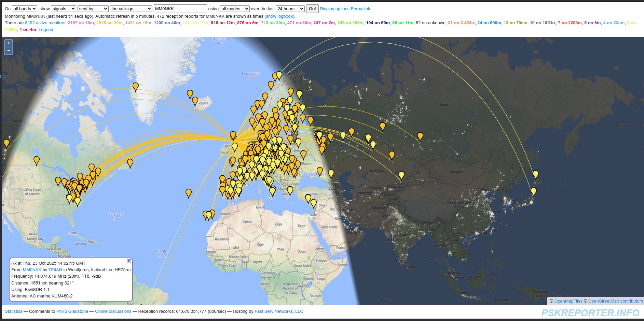Open Display options link
The width and height of the screenshot is (644, 321).
pos(334,9)
